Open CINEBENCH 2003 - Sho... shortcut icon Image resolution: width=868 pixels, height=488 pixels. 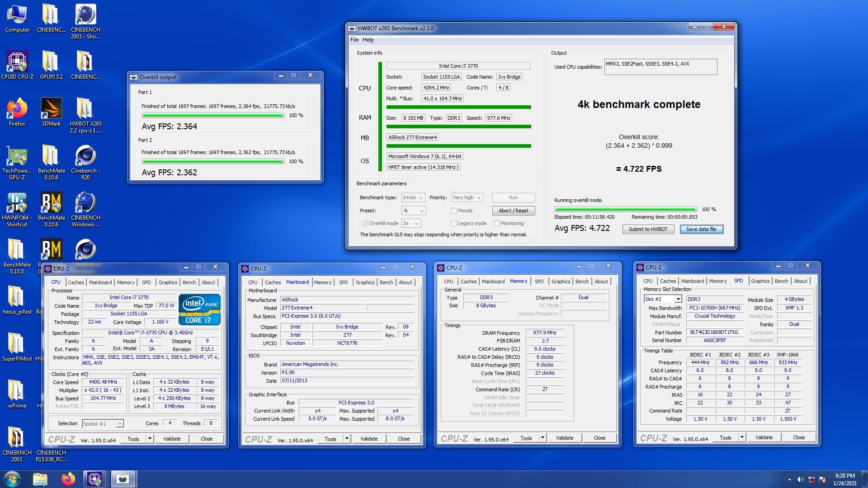click(x=85, y=21)
